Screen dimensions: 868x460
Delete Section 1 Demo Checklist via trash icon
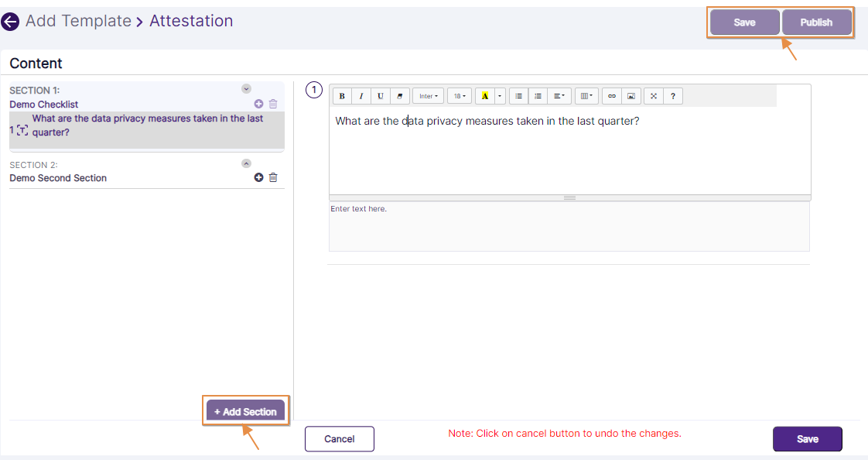pos(273,102)
